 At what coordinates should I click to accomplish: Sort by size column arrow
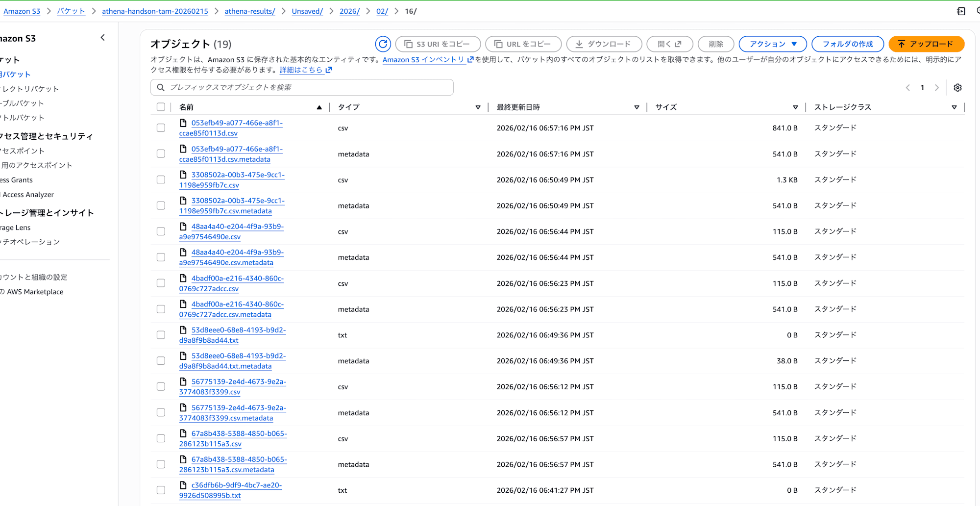click(x=795, y=107)
